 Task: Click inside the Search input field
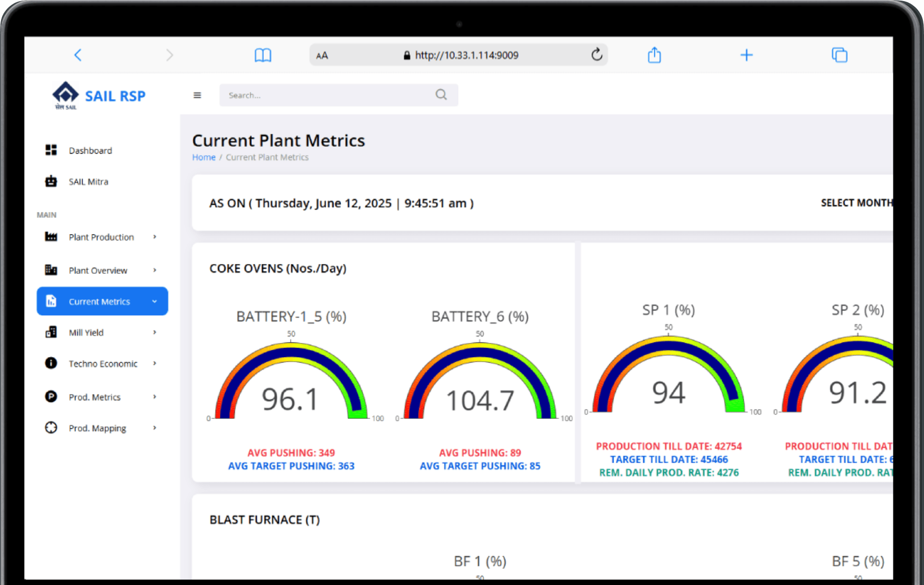click(x=318, y=95)
